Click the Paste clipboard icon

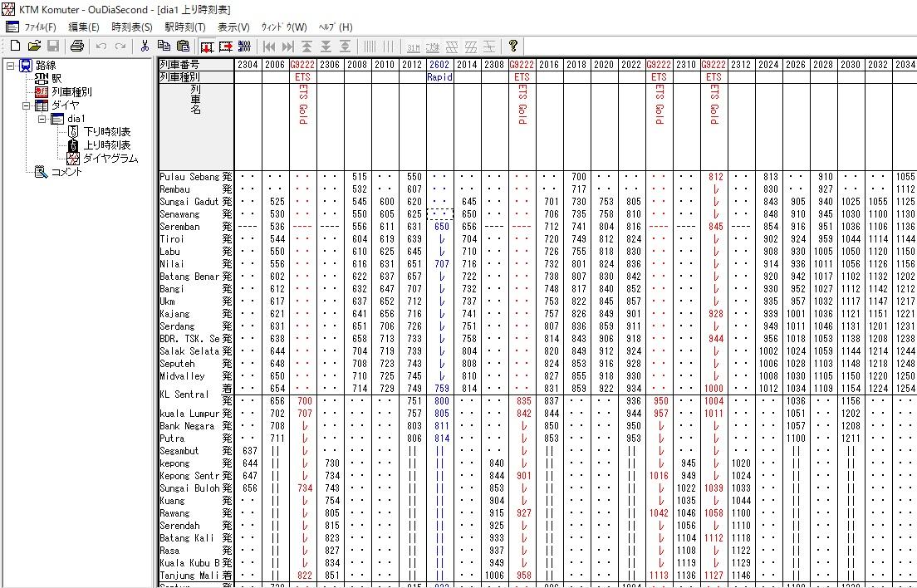coord(183,47)
